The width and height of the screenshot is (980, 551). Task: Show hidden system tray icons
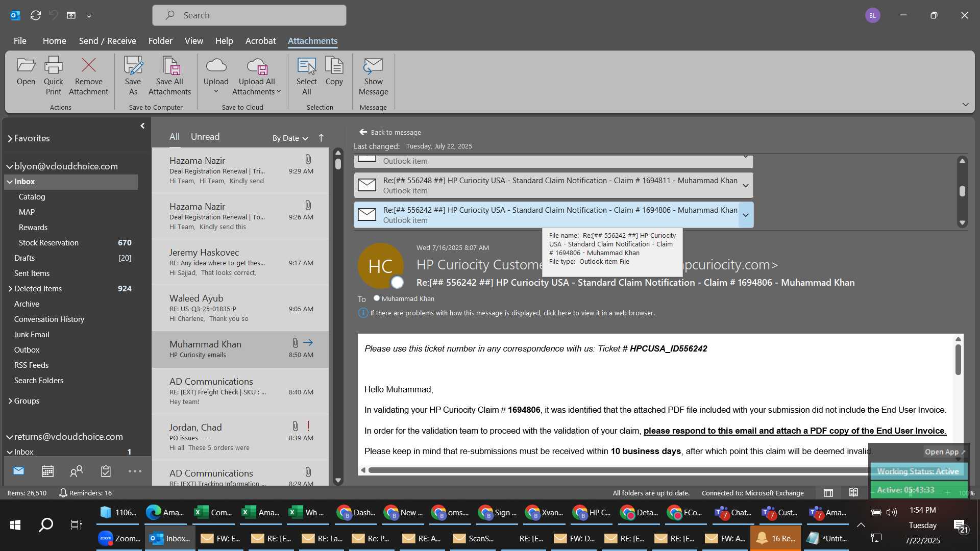click(861, 525)
